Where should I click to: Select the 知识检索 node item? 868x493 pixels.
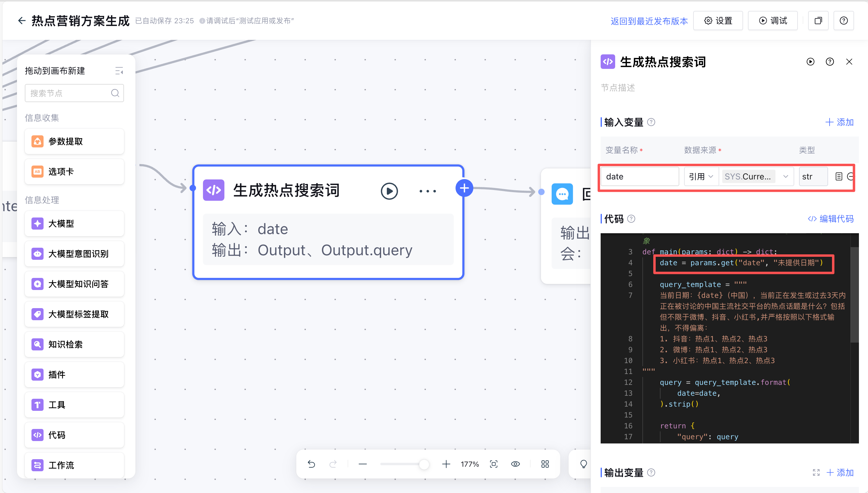pos(74,344)
